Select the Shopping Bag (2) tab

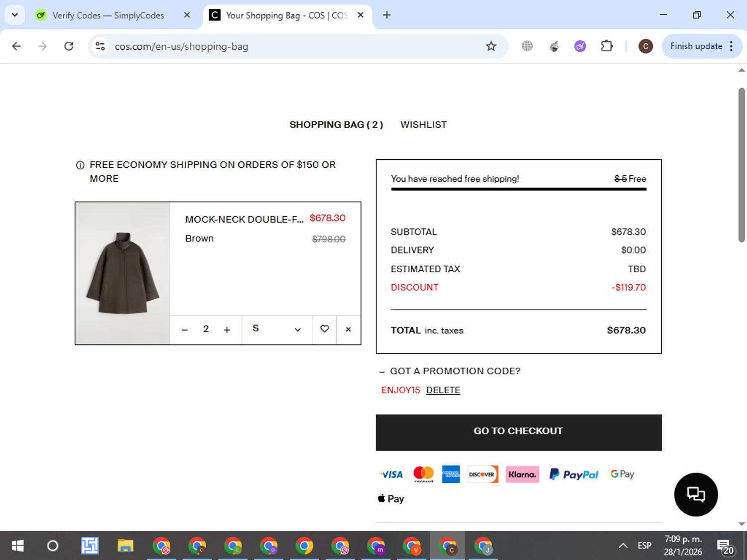(336, 124)
